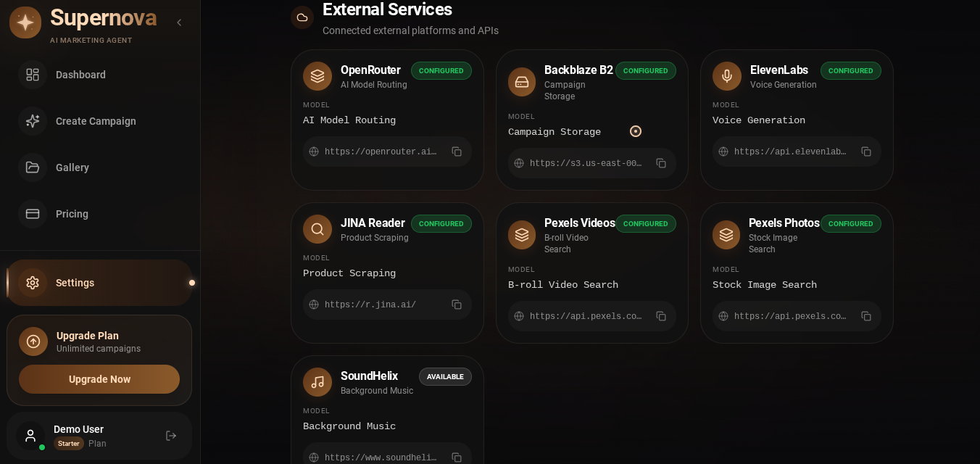Copy the JINA Reader URL
The width and height of the screenshot is (980, 464).
coord(457,304)
